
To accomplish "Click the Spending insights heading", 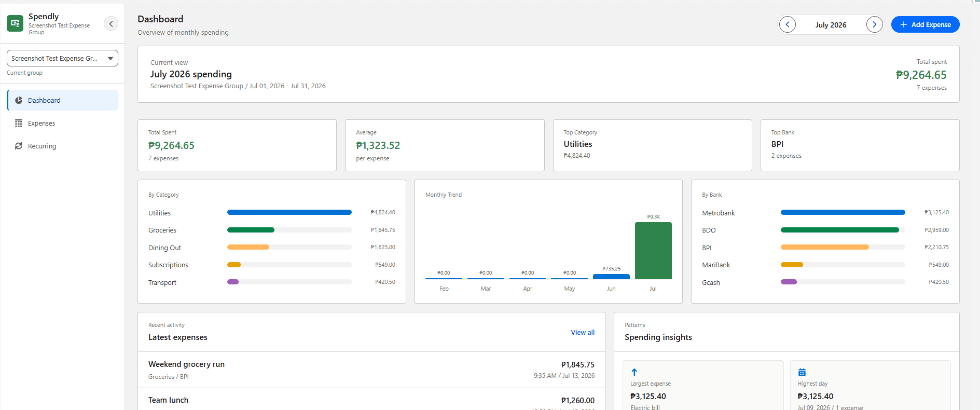I will click(x=658, y=337).
